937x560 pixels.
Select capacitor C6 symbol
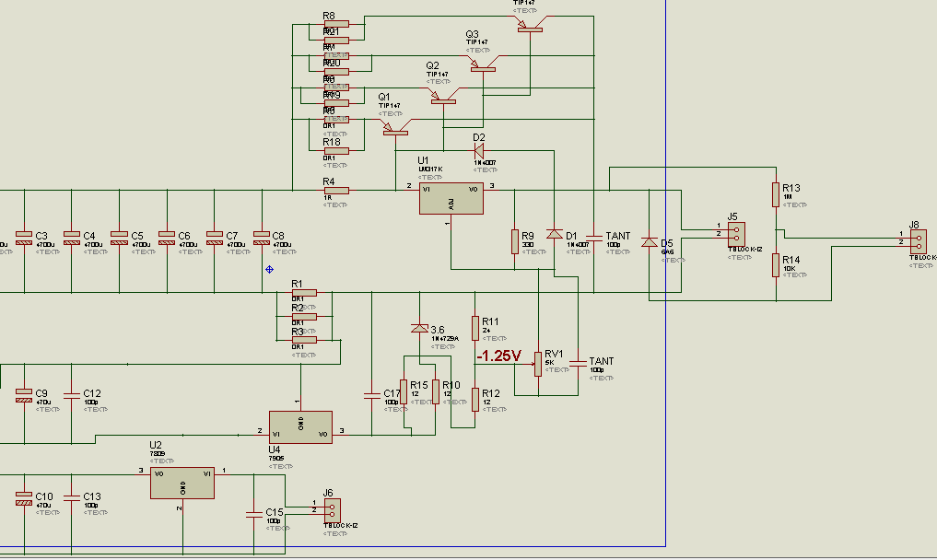[167, 238]
